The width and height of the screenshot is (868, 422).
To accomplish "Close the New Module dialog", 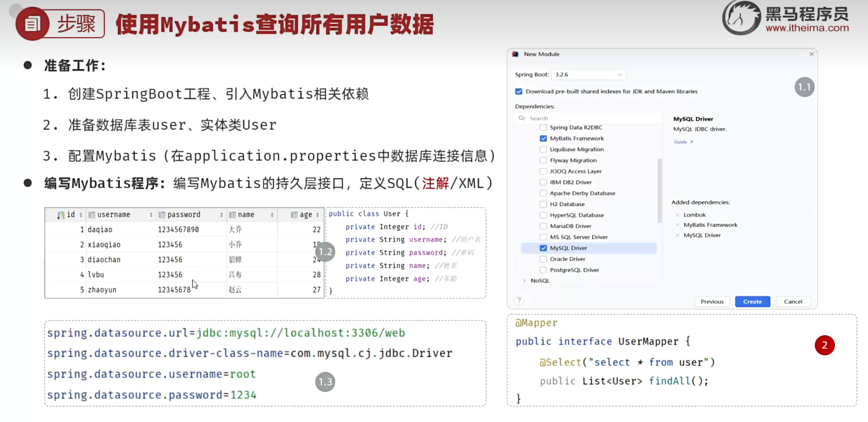I will coord(811,54).
